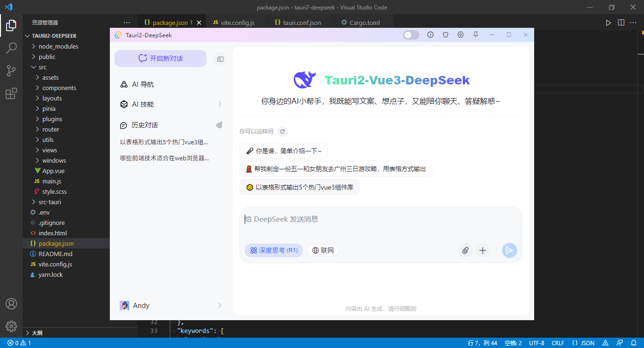Click the paperclip attach file icon
This screenshot has height=348, width=644.
click(x=465, y=250)
